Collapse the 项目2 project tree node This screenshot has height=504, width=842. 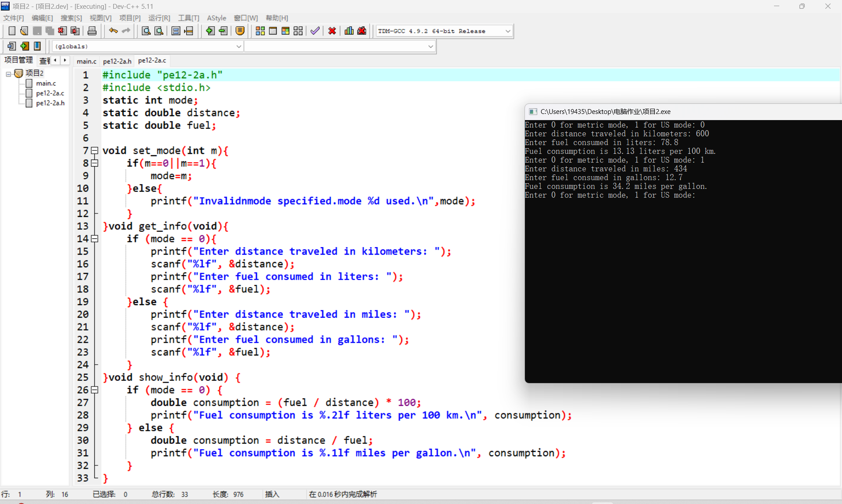coord(8,74)
